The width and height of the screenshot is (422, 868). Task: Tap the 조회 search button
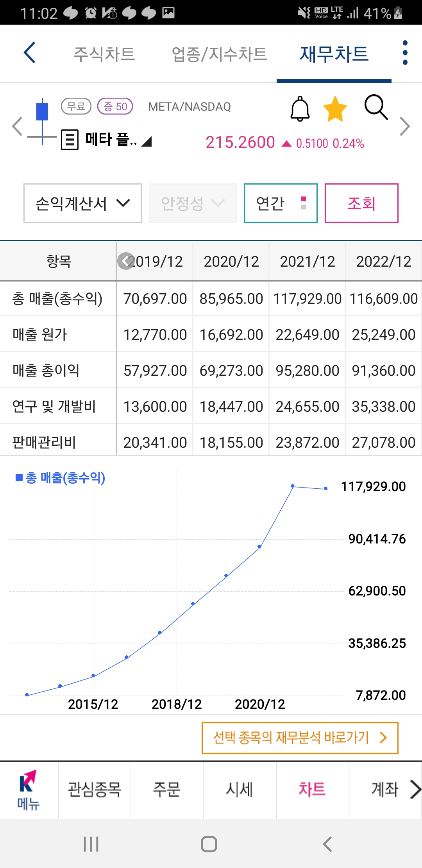point(361,203)
